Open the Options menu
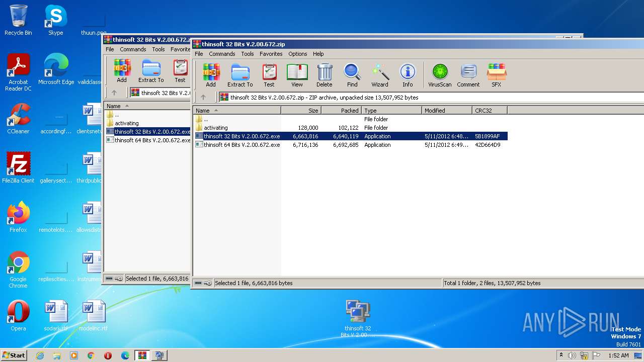The height and width of the screenshot is (362, 644). coord(297,54)
